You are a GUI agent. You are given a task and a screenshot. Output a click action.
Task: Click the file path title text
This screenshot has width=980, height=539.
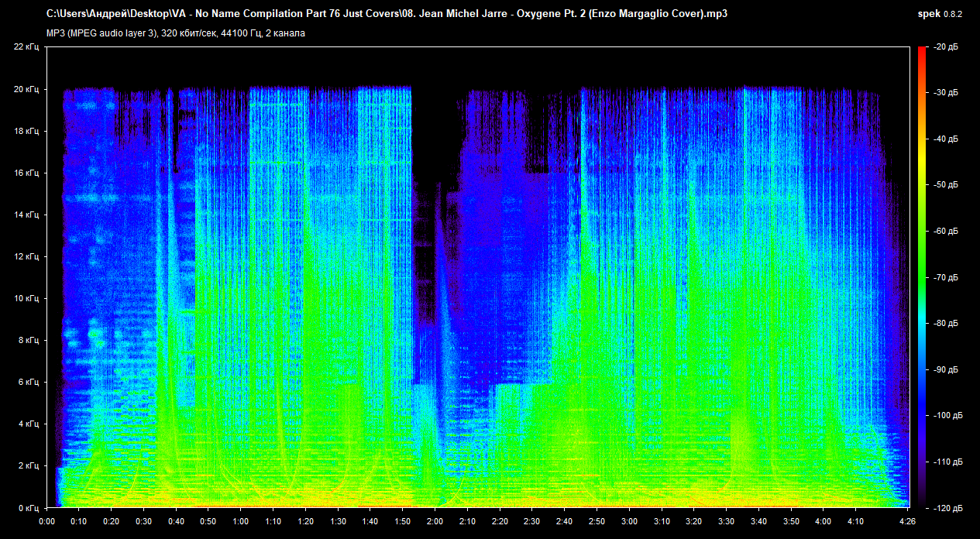(387, 14)
